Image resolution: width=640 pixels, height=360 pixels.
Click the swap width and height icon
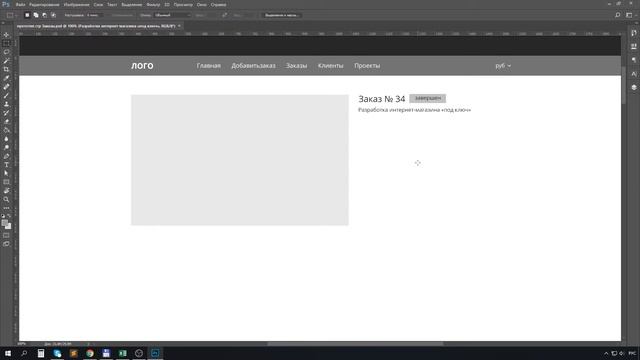tap(224, 15)
